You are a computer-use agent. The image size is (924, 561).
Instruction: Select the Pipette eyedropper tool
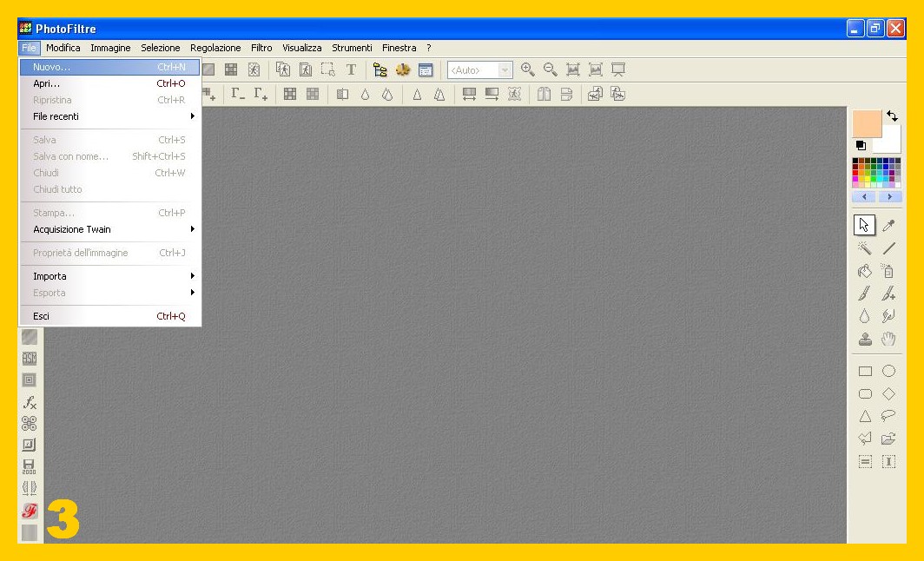point(888,226)
